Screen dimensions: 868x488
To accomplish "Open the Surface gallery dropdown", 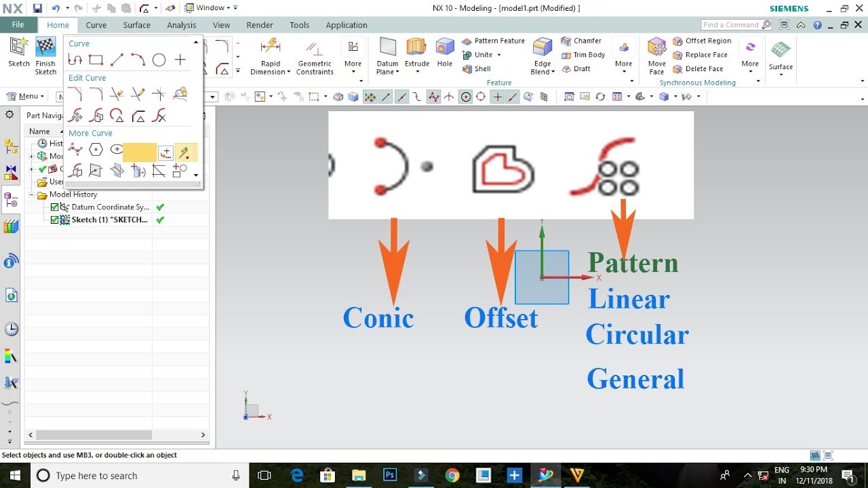I will pyautogui.click(x=781, y=75).
